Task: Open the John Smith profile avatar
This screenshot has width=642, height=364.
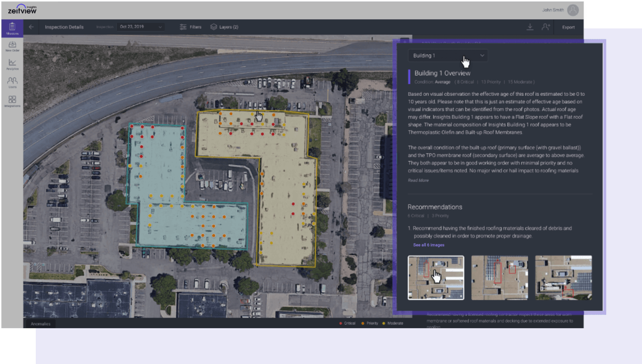Action: (573, 10)
